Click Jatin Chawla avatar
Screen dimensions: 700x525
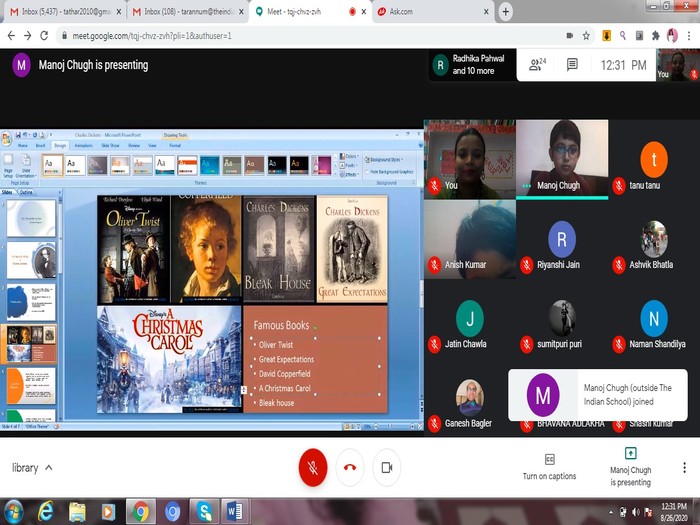(470, 318)
